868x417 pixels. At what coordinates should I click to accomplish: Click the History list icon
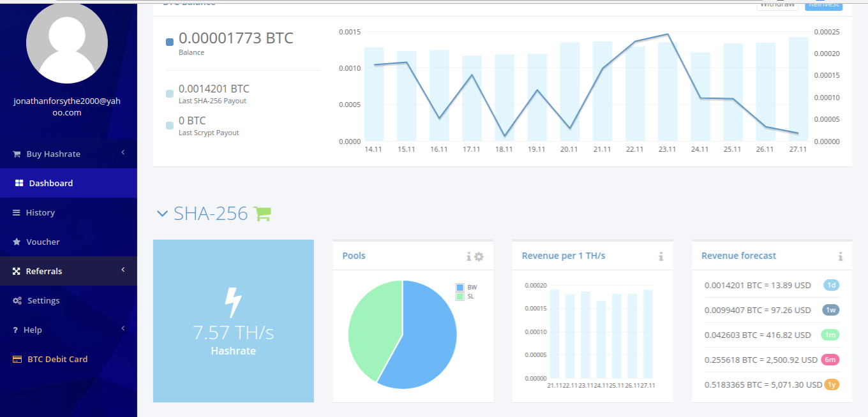click(x=17, y=212)
